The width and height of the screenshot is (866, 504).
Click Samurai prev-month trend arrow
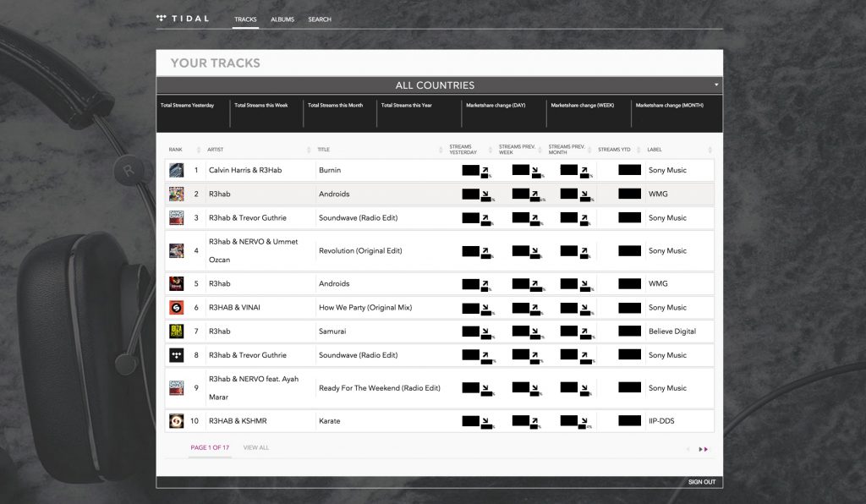pyautogui.click(x=584, y=331)
